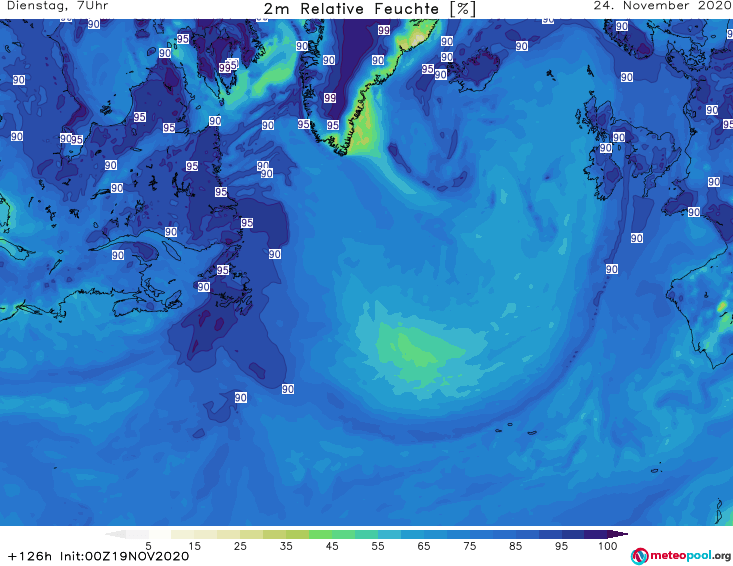
Task: Click the 'Dienstag, 7Uhr' time label
Action: pyautogui.click(x=57, y=6)
